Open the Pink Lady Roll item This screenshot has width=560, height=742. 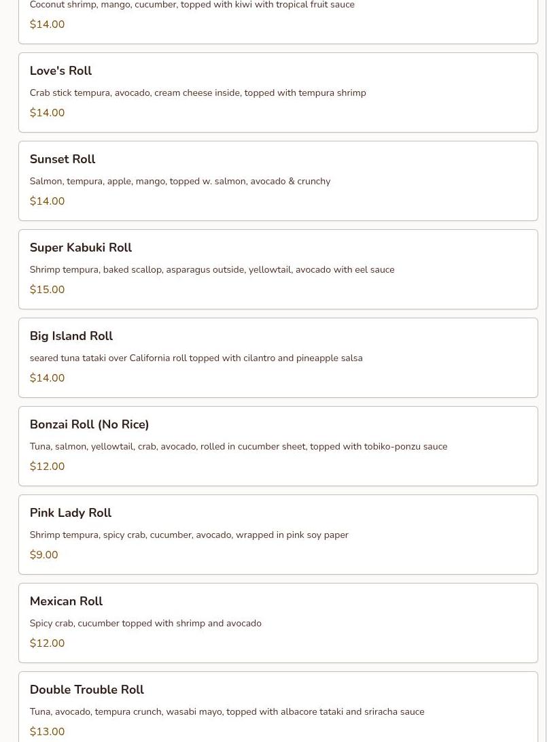[70, 513]
